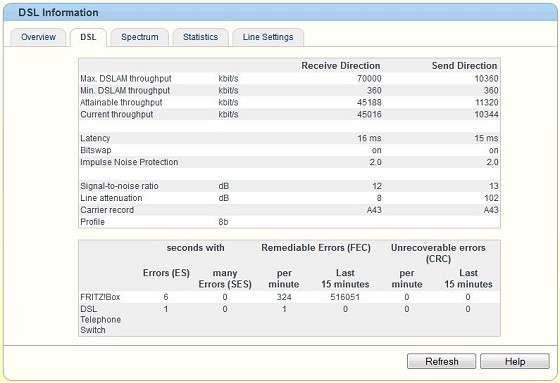Select the Impulse Noise Protection label
The image size is (560, 383).
coord(129,162)
